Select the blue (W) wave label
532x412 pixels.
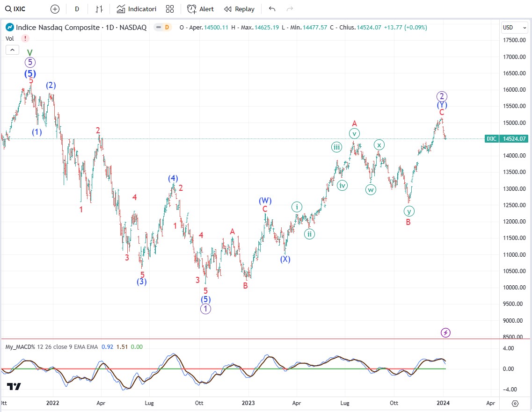(x=265, y=201)
